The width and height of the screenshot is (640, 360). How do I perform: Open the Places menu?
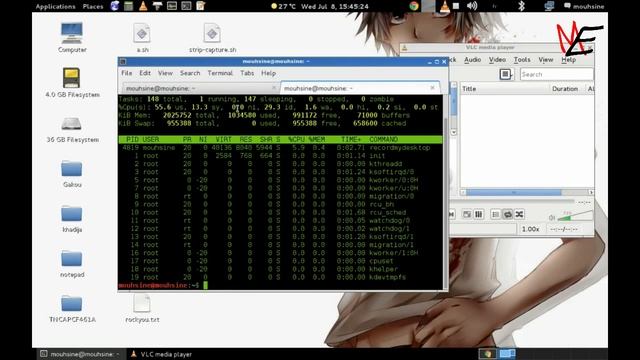click(x=93, y=6)
